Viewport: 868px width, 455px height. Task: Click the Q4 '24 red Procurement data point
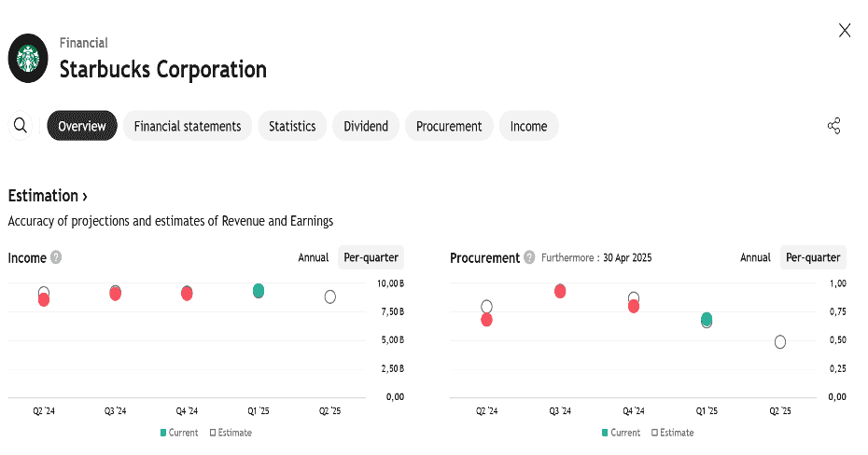click(x=634, y=306)
